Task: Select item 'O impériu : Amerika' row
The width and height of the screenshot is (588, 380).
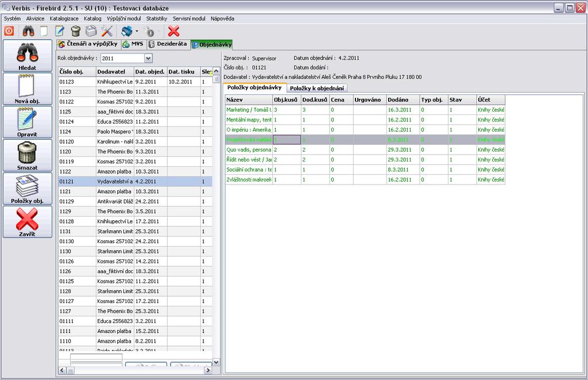Action: click(x=365, y=130)
